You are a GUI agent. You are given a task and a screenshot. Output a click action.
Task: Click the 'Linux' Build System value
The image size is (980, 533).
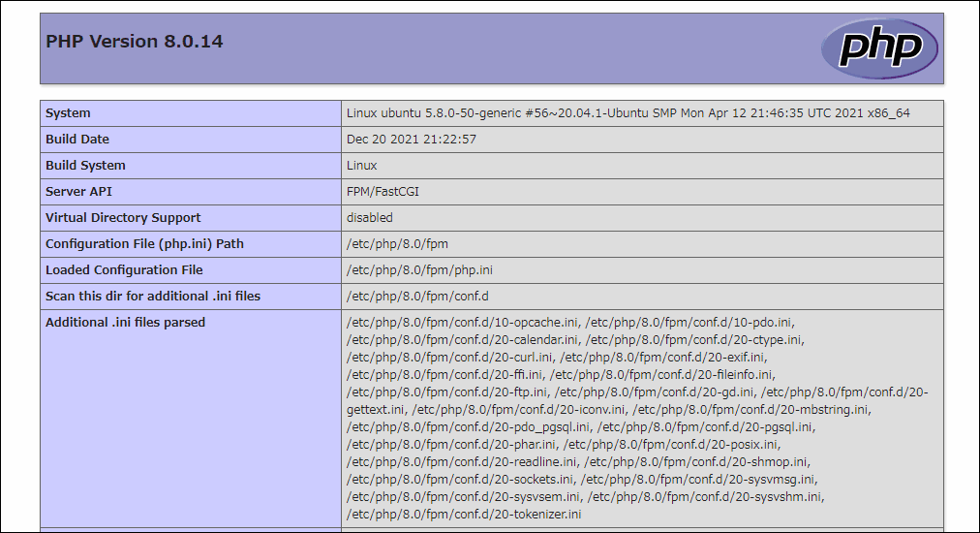click(362, 166)
